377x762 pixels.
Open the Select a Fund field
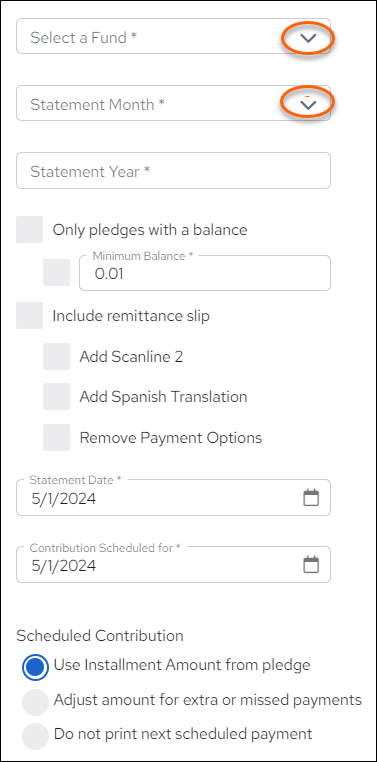[x=173, y=36]
